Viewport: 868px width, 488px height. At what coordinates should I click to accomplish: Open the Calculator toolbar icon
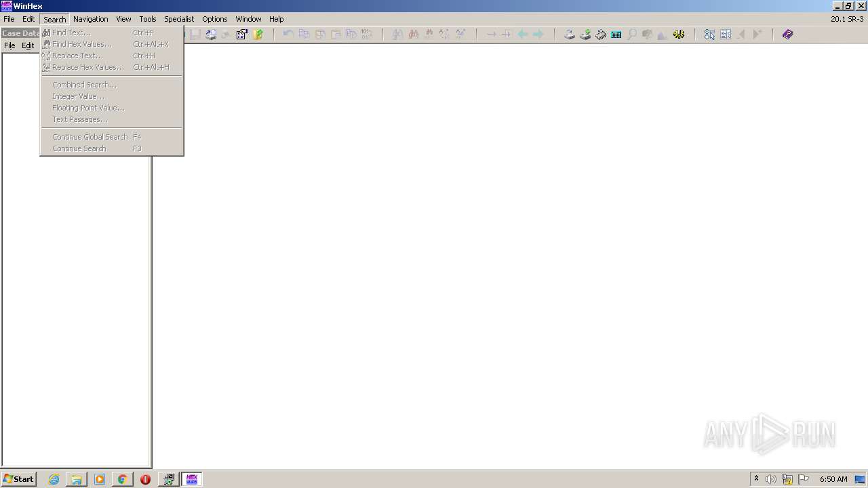616,34
